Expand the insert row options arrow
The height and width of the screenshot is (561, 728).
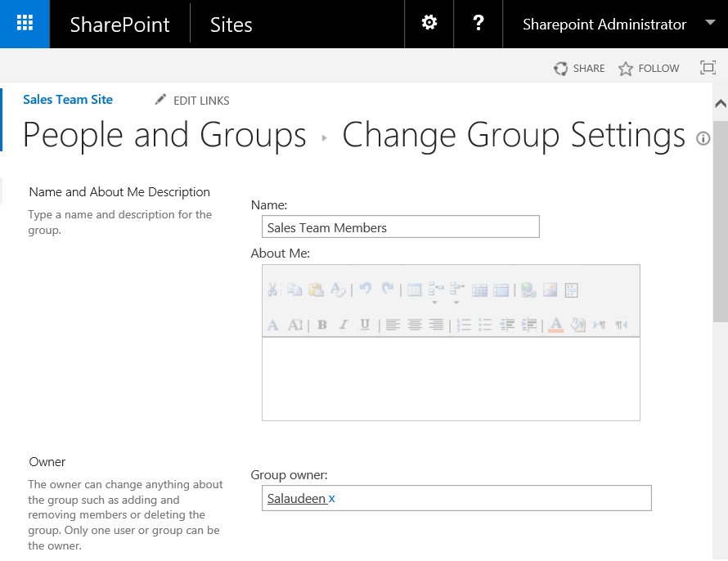[434, 302]
